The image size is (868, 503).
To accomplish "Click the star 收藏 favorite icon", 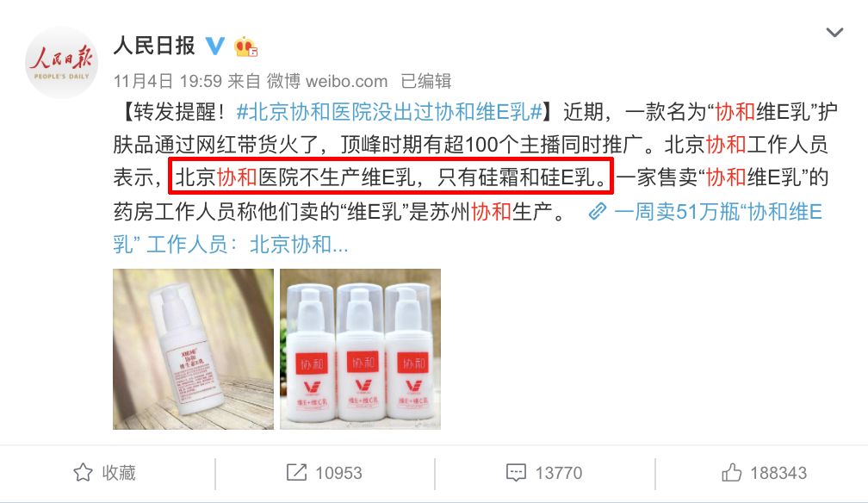I will click(x=83, y=473).
